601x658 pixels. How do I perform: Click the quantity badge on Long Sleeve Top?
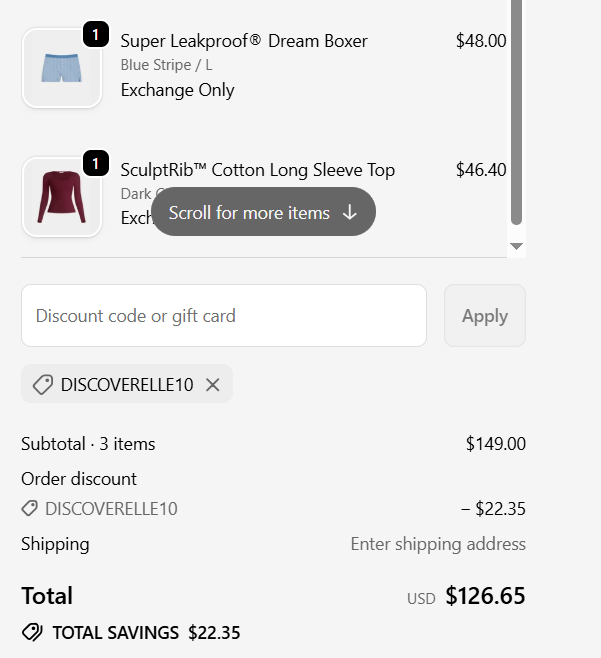95,163
